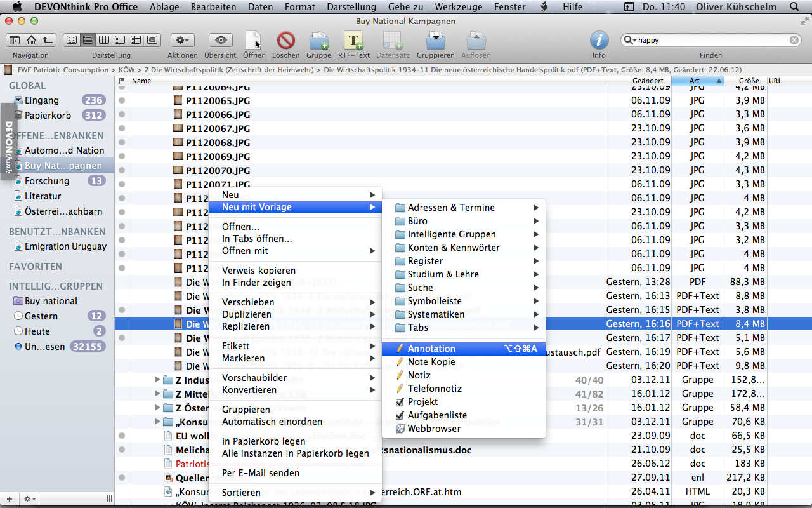
Task: Click the red Löschen toolbar icon
Action: (x=286, y=40)
